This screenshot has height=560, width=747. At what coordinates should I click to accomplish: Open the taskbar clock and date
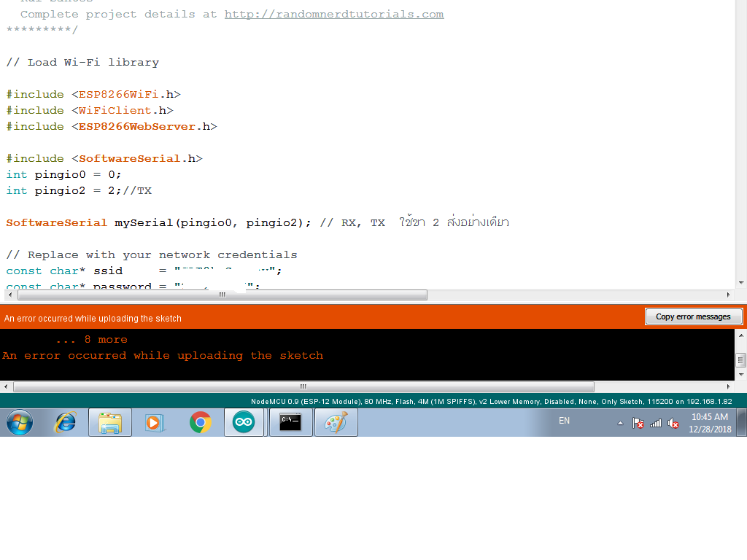point(710,423)
